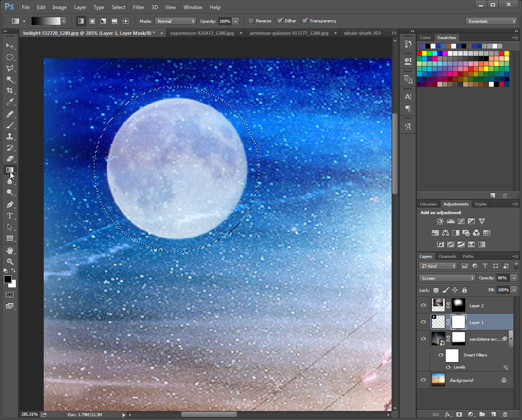The image size is (522, 420).
Task: Switch to the Channels tab
Action: coord(447,257)
